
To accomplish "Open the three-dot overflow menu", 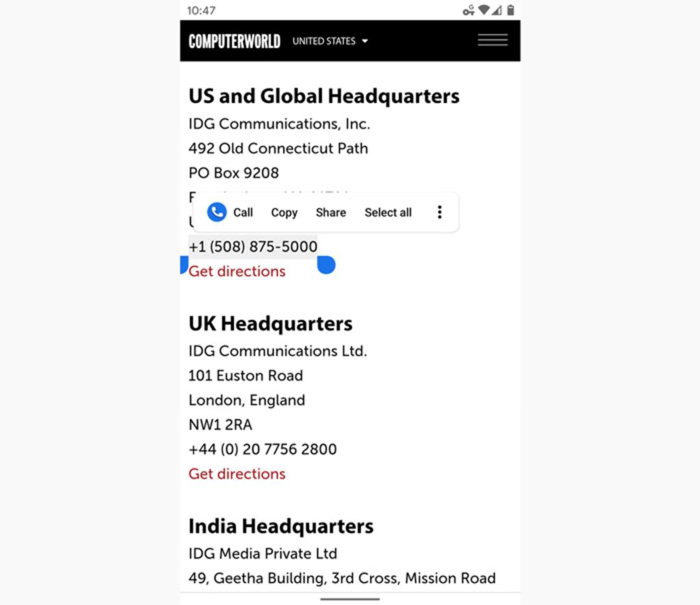I will point(439,212).
